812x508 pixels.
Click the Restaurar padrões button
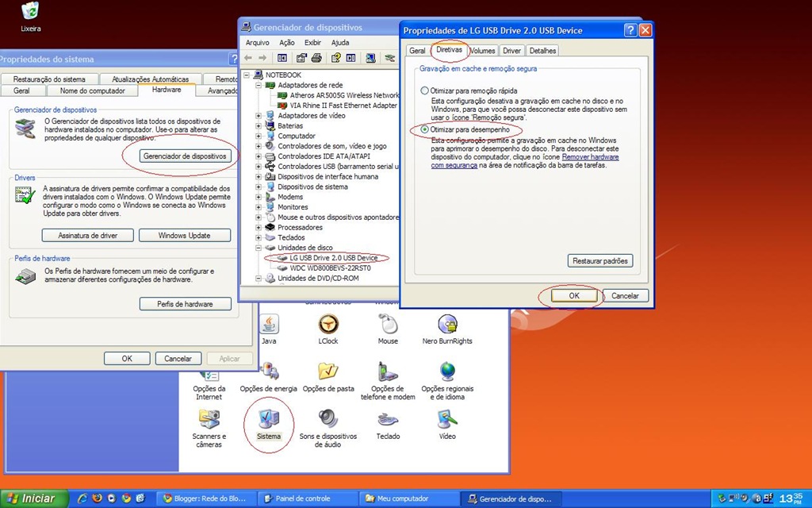coord(600,260)
